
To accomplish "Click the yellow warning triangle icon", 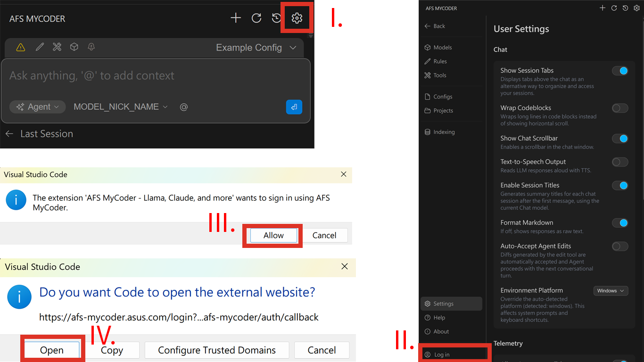I will pyautogui.click(x=20, y=47).
